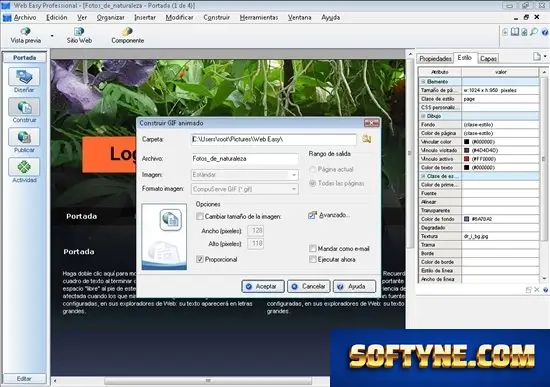
Task: Open the Sitio Web toolbar icon
Action: (x=79, y=32)
